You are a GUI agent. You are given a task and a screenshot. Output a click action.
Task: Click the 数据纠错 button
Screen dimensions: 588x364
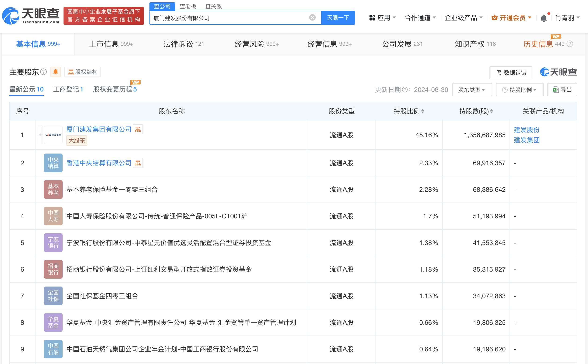pyautogui.click(x=511, y=73)
